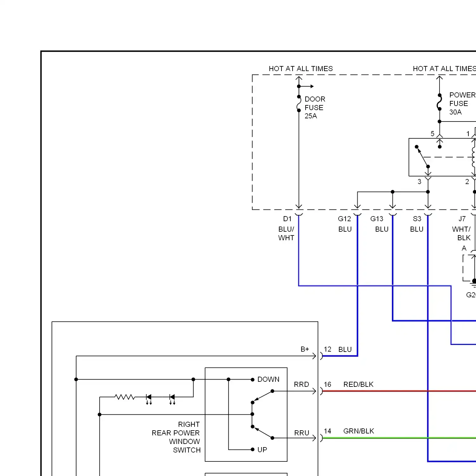Select the RIGHT REAR POWER WINDOW SWITCH label
The width and height of the screenshot is (476, 476).
coord(176,437)
